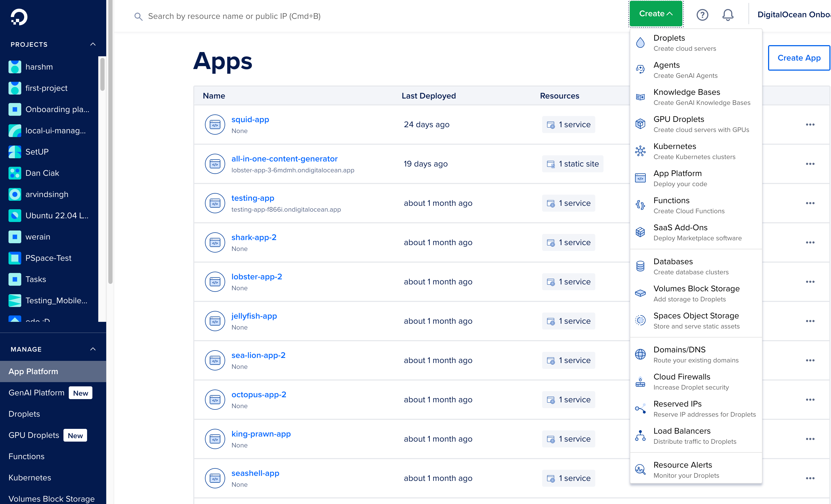This screenshot has height=504, width=831.
Task: Open GPU Droplets in the Manage sidebar
Action: (34, 435)
